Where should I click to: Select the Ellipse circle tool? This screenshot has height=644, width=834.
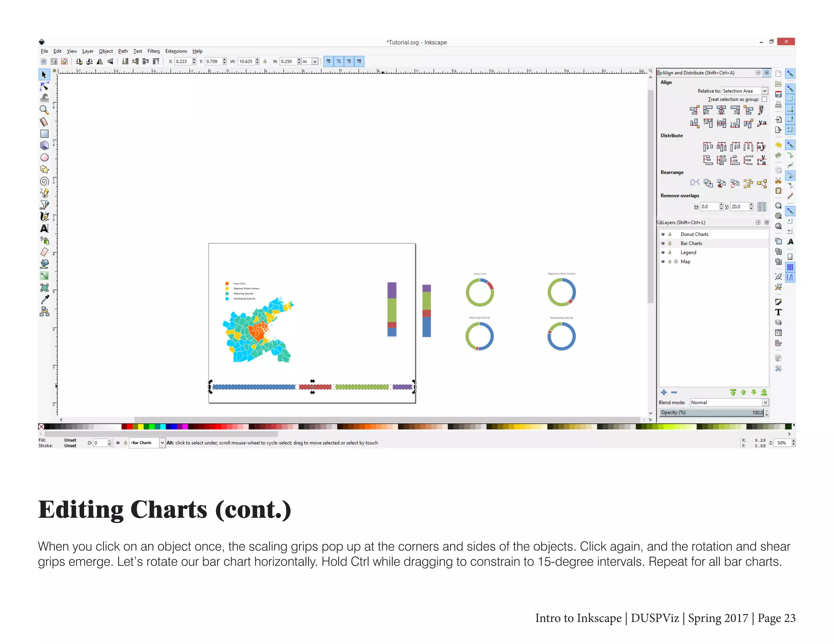44,158
